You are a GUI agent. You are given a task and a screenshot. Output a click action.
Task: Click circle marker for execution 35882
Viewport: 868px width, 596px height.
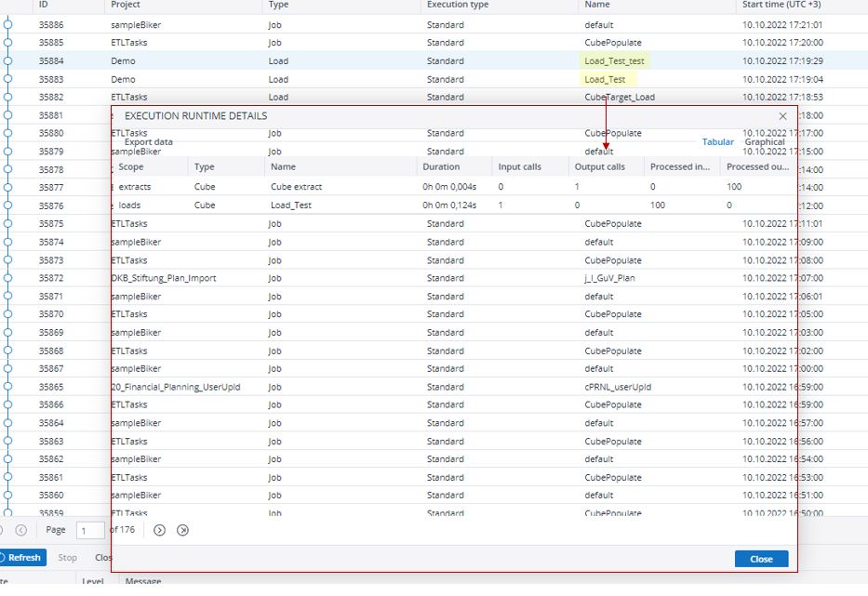pos(8,97)
